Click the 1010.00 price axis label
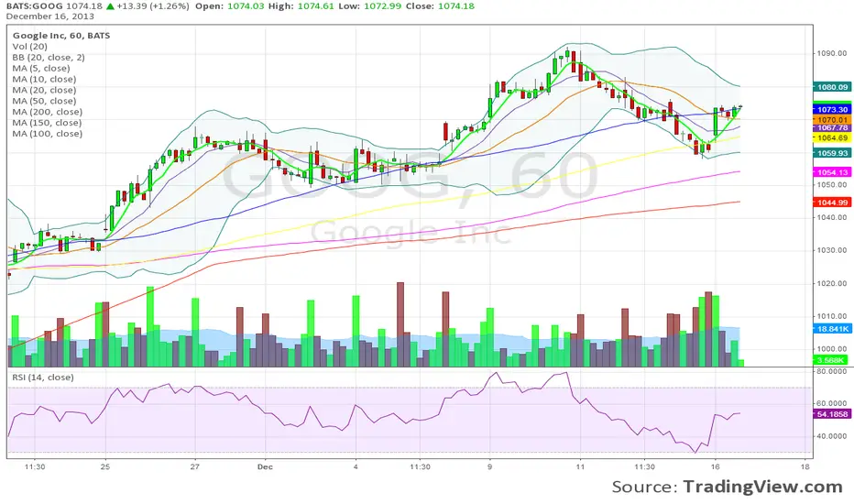This screenshot has height=504, width=854. click(832, 316)
